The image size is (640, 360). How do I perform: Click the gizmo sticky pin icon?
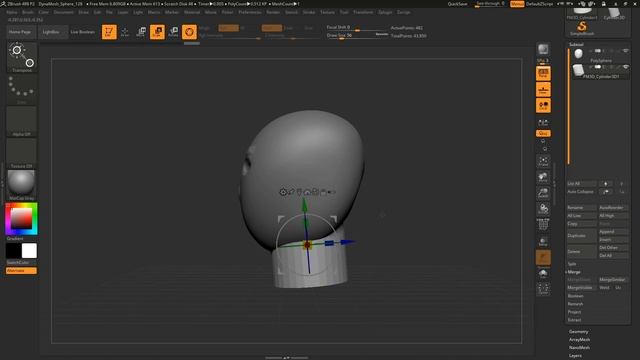[291, 192]
